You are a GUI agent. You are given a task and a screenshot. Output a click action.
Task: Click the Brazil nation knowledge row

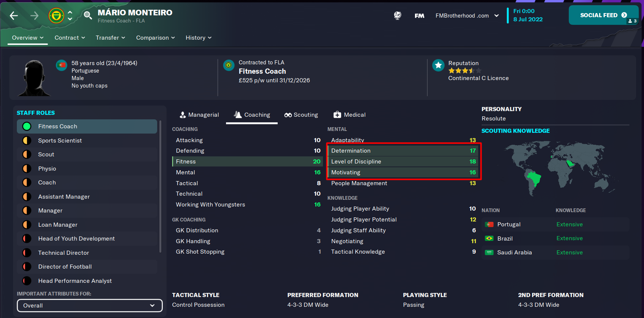click(x=555, y=238)
